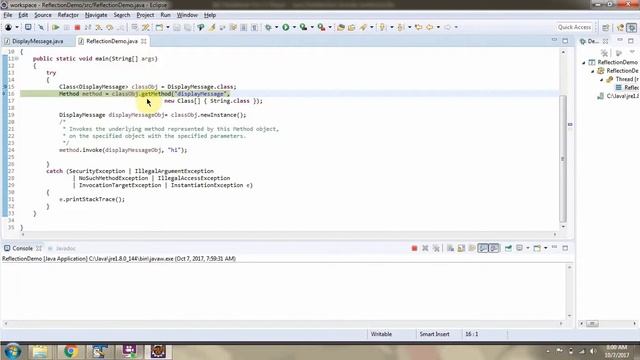Click the Open Console icon
The image size is (640, 360).
point(537,248)
